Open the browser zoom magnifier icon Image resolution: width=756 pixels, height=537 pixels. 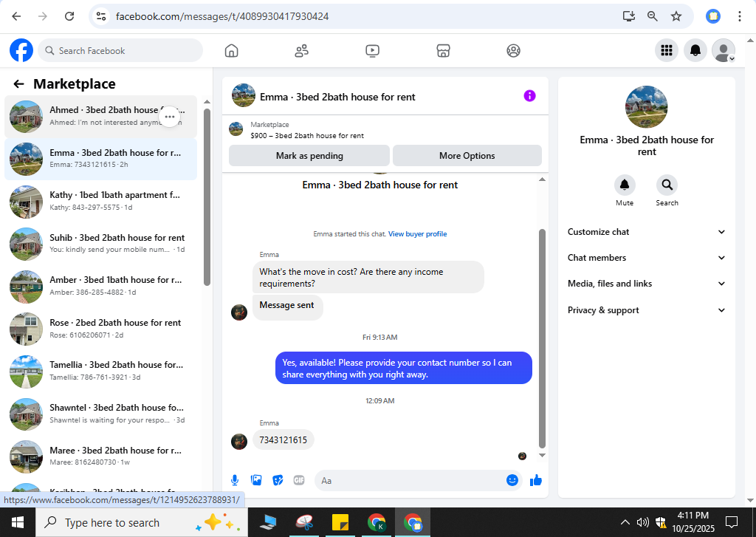[653, 16]
